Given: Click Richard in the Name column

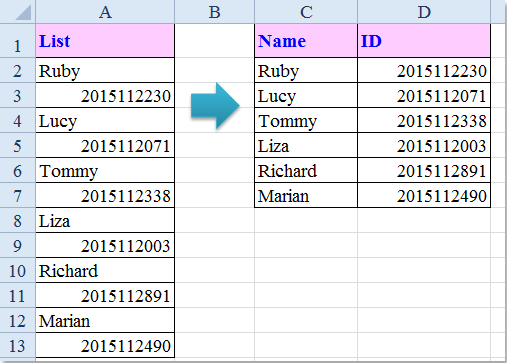Looking at the screenshot, I should pyautogui.click(x=306, y=170).
